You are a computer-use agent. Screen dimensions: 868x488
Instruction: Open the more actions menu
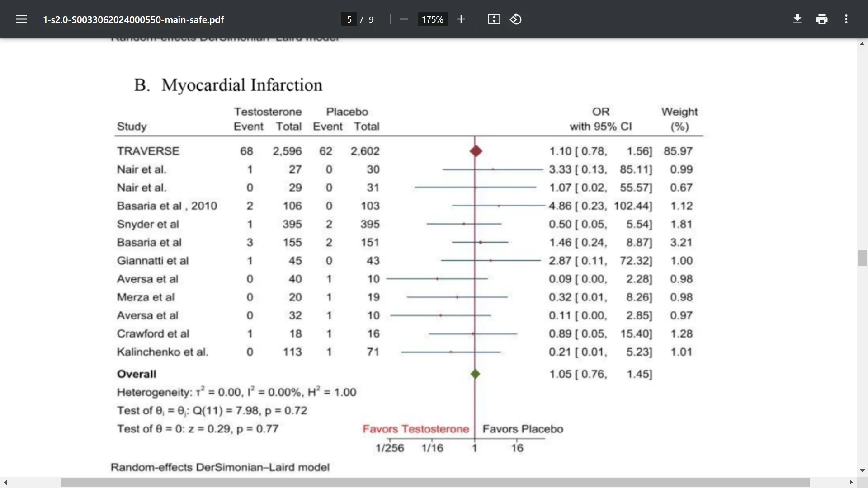(x=846, y=19)
